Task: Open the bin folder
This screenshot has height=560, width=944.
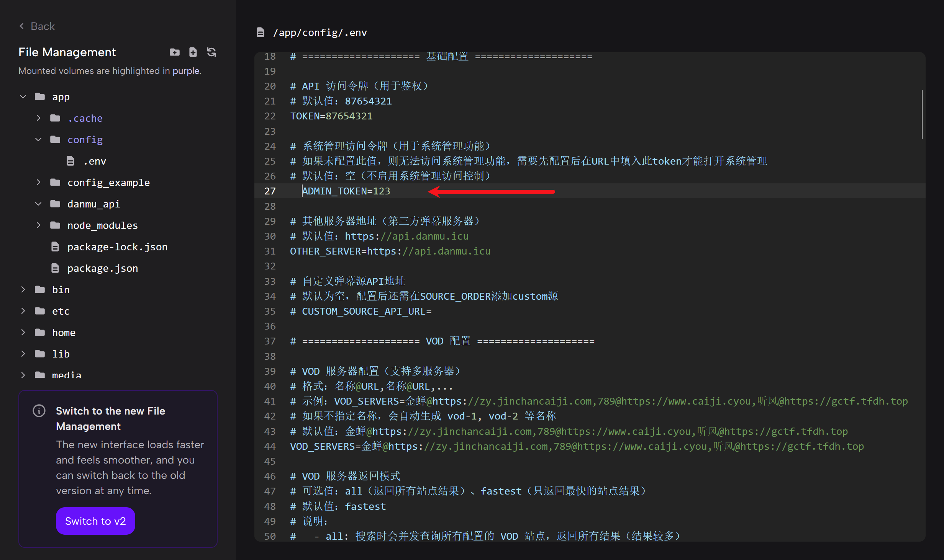Action: click(x=61, y=290)
